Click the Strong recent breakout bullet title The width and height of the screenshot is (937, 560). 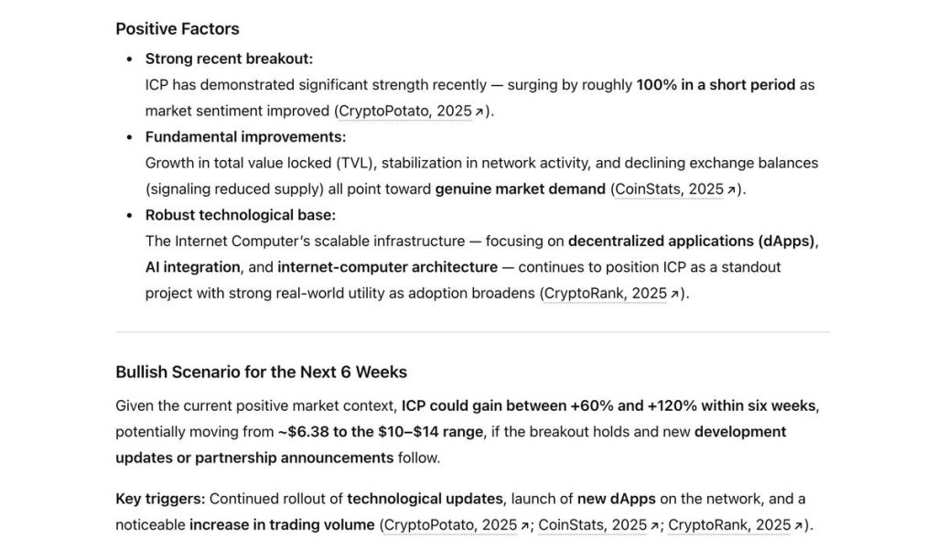(229, 59)
